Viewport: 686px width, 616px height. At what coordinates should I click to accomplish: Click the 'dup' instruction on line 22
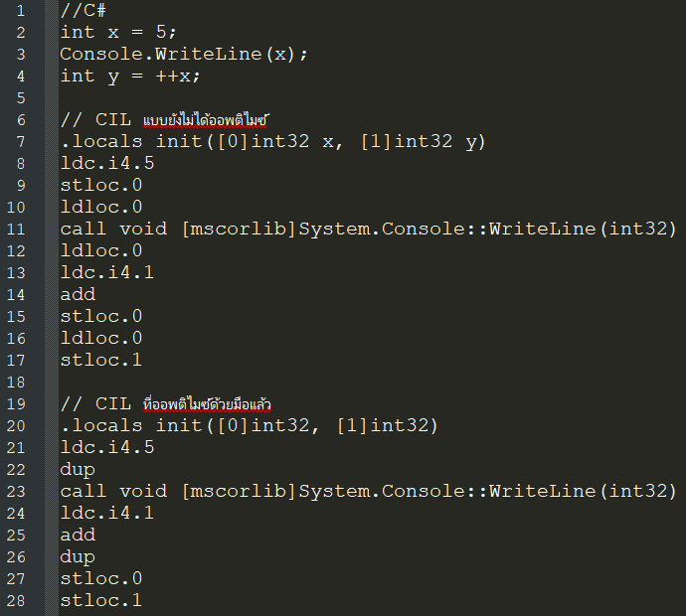[x=78, y=469]
